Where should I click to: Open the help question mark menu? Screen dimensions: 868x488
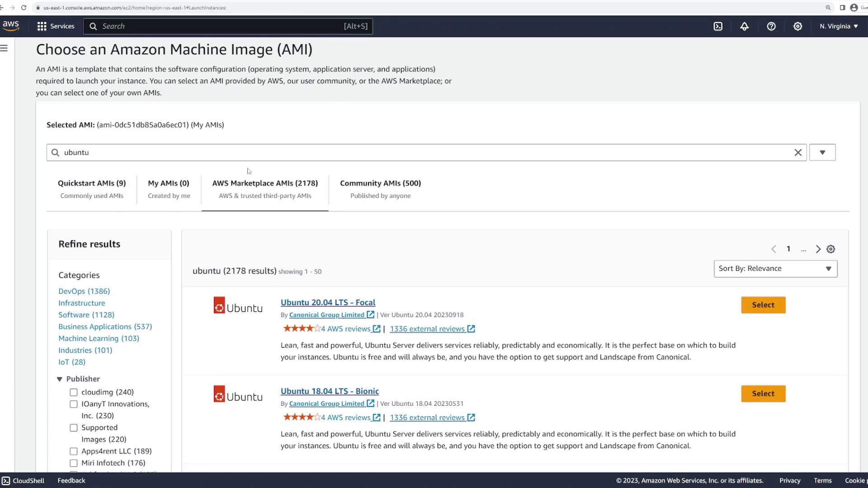coord(771,26)
